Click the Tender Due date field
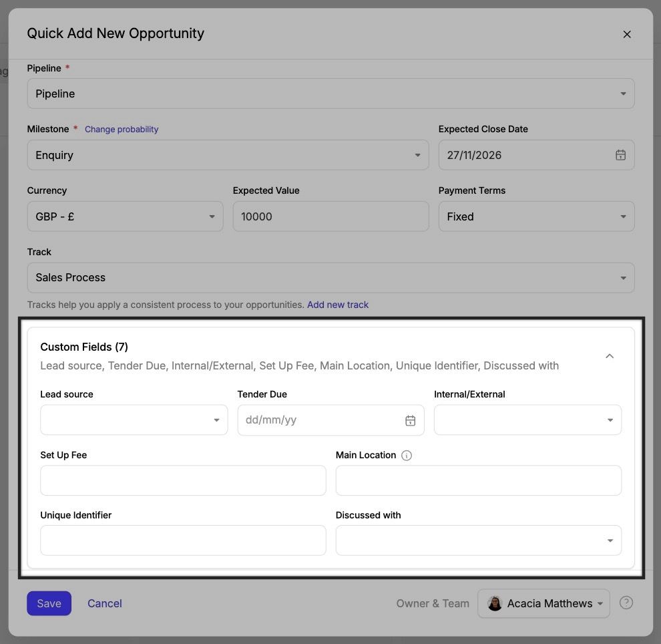The image size is (661, 644). (x=330, y=420)
